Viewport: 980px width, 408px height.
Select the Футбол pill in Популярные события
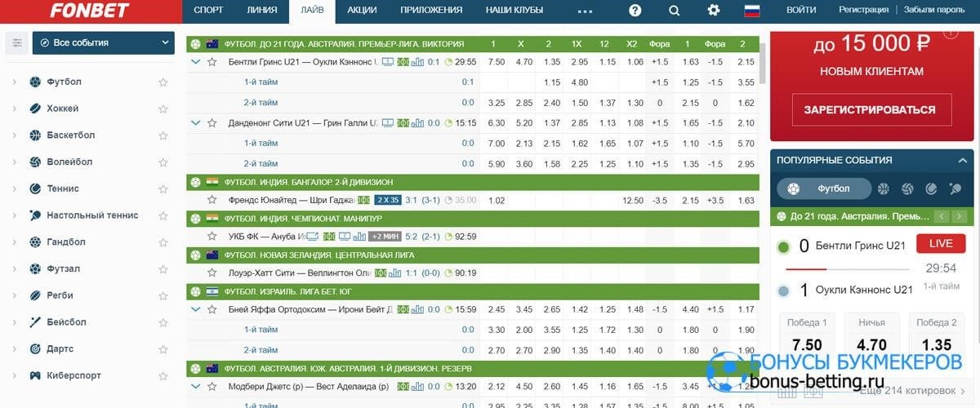(824, 188)
